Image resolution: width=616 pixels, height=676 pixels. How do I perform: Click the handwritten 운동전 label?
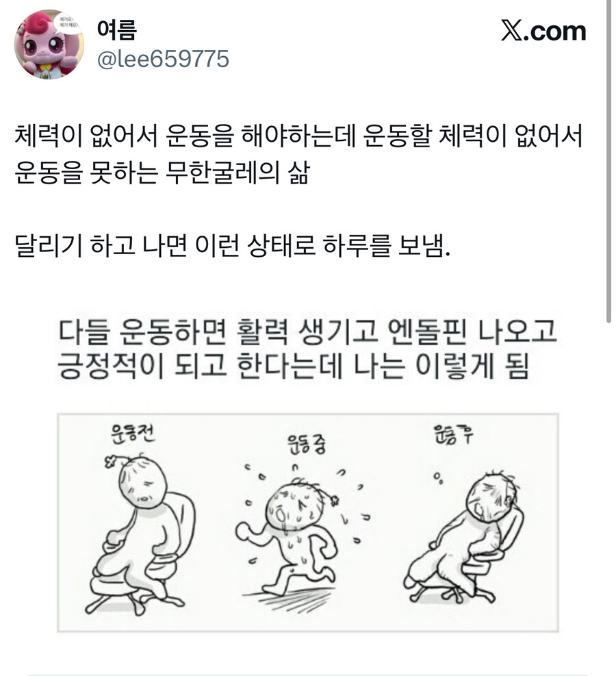click(x=132, y=434)
